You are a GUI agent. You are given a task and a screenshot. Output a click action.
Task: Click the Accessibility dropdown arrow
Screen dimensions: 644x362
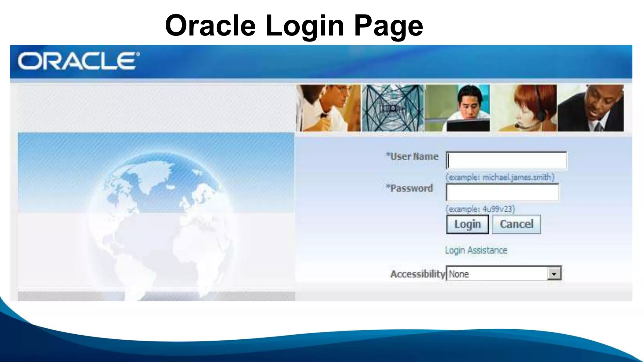click(554, 274)
